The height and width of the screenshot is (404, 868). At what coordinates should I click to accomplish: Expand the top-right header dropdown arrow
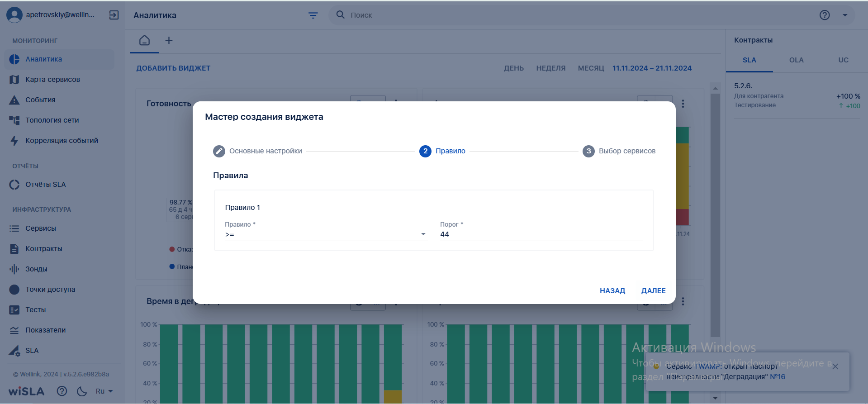coord(845,15)
